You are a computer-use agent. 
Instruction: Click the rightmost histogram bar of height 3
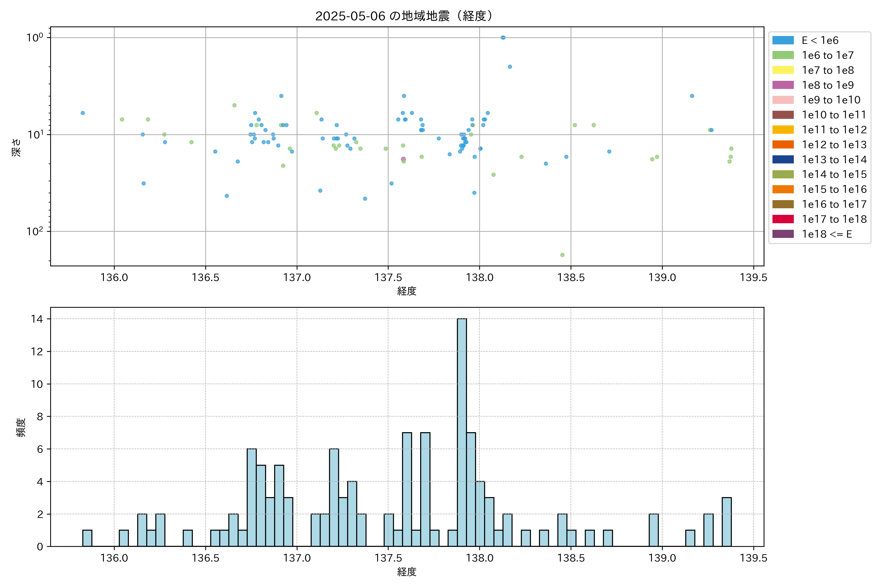coord(726,522)
